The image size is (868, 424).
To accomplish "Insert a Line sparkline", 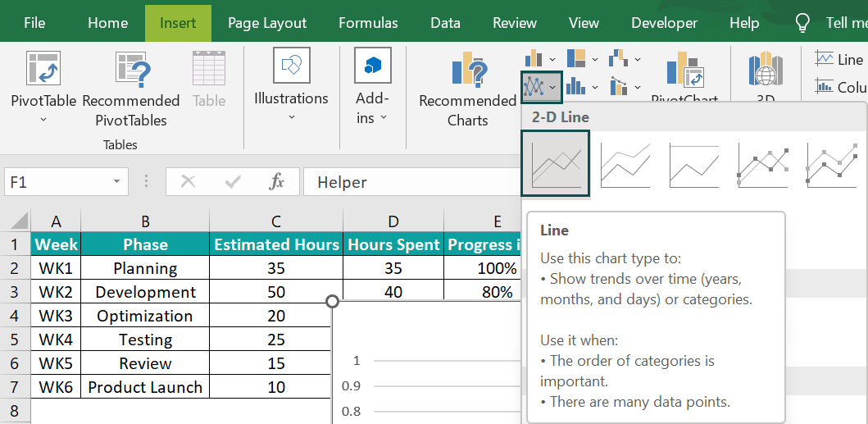I will click(839, 59).
